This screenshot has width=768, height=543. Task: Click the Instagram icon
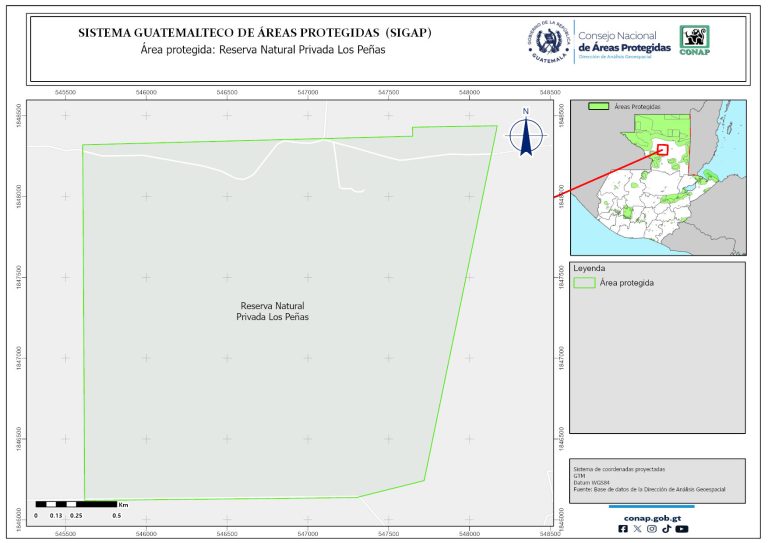[x=652, y=529]
